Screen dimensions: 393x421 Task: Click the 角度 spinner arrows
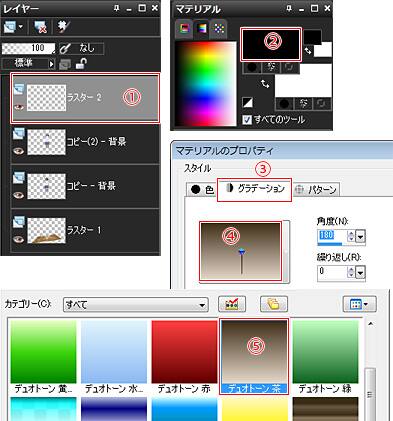coord(351,237)
